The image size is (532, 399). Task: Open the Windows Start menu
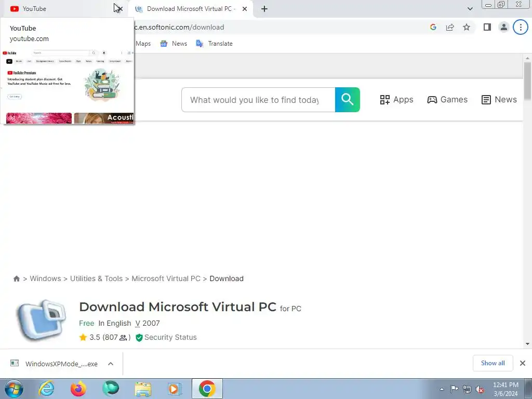[x=14, y=389]
